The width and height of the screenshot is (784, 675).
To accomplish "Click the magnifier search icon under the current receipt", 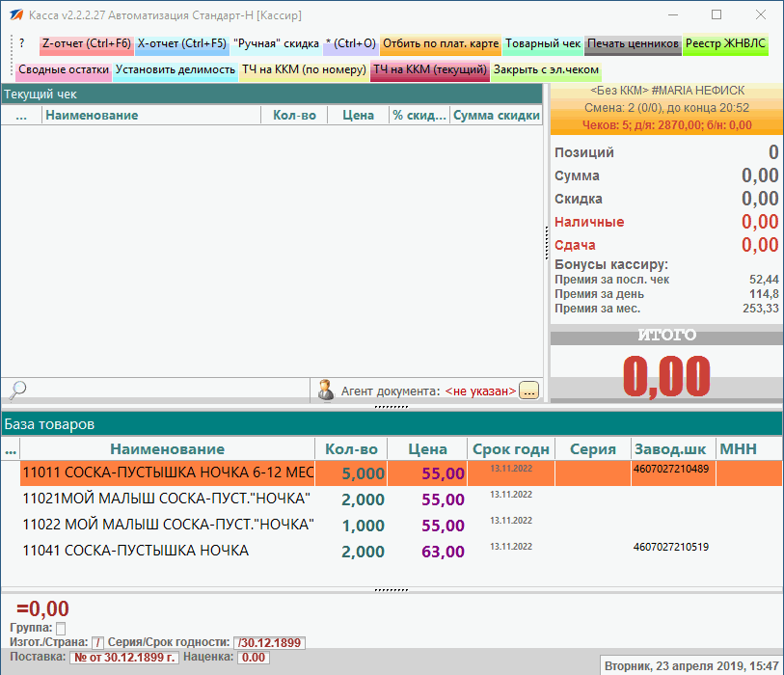I will (16, 390).
